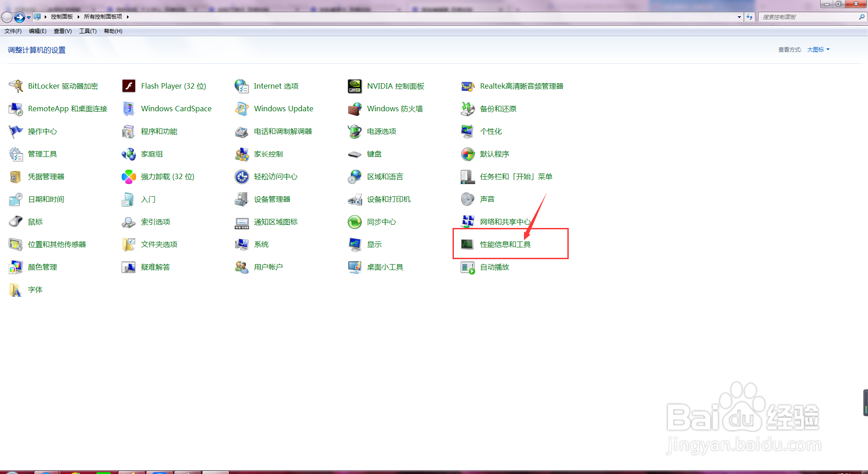Click the forward navigation button
The height and width of the screenshot is (474, 868).
tap(19, 17)
